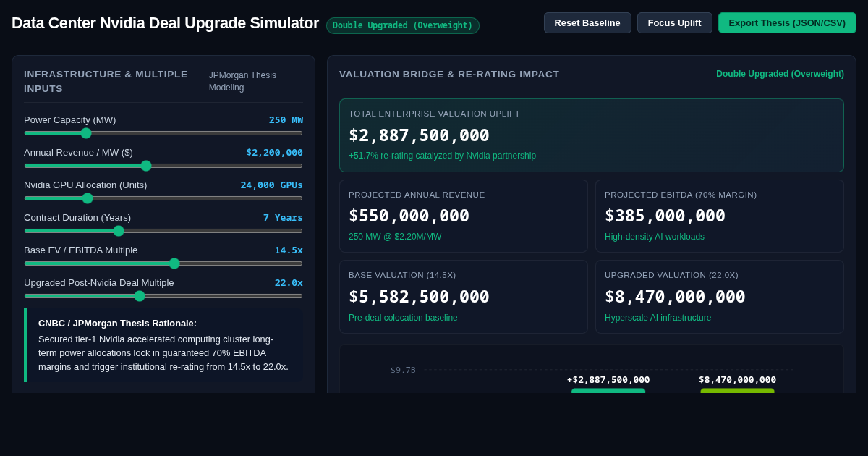Click the 22.0x upgraded multiple value
The height and width of the screenshot is (456, 868).
coord(289,283)
